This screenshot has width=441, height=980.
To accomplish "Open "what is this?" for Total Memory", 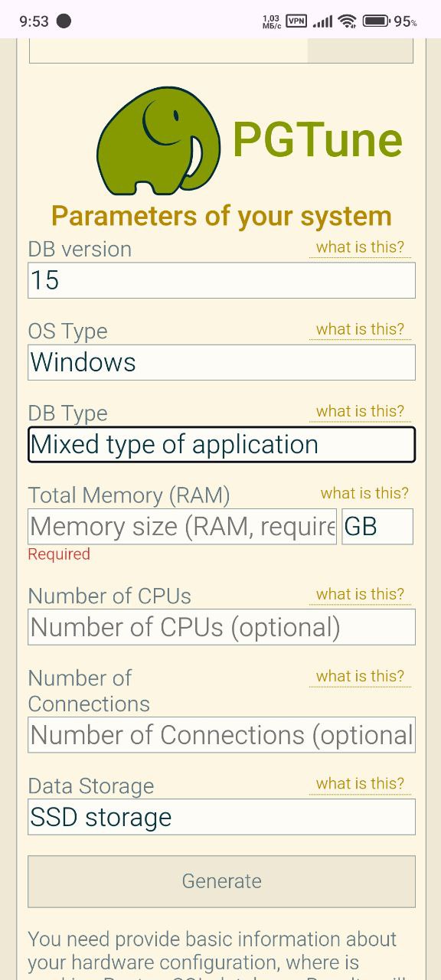I will [x=364, y=493].
